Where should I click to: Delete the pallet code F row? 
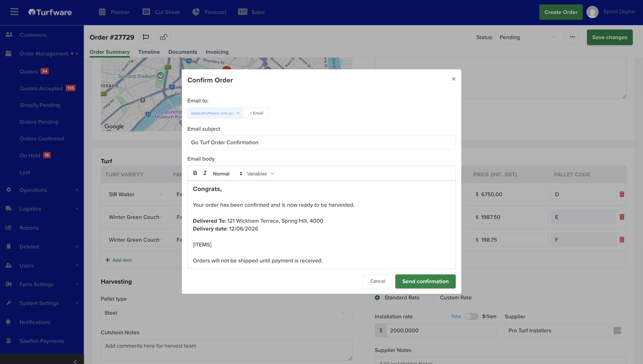click(x=622, y=240)
